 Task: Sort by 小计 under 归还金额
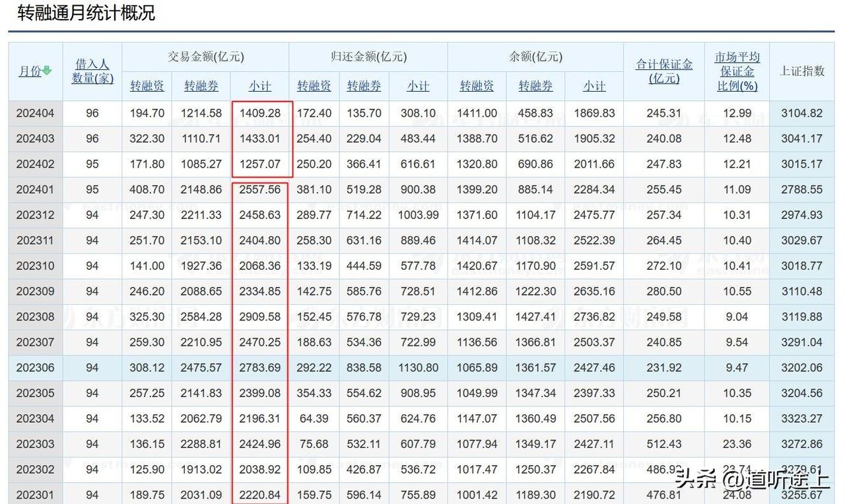pos(418,86)
